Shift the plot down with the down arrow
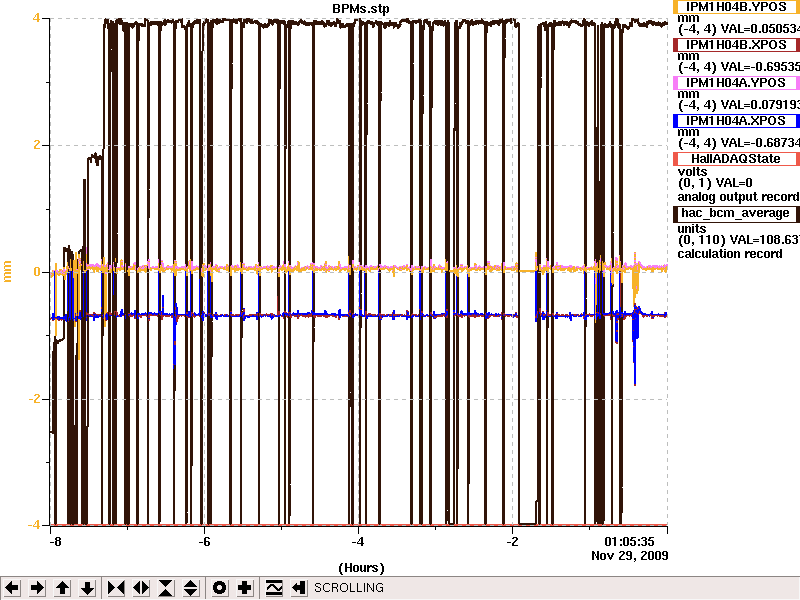This screenshot has height=600, width=800. pyautogui.click(x=88, y=588)
